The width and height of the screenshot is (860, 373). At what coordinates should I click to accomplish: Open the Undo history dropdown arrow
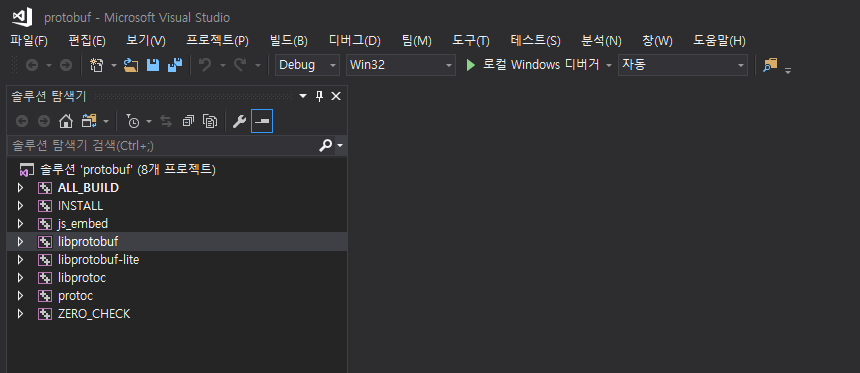point(223,66)
